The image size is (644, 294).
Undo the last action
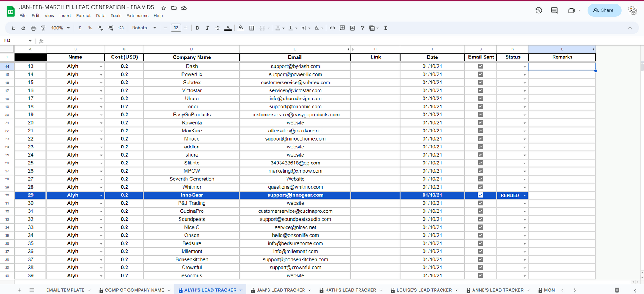tap(13, 28)
